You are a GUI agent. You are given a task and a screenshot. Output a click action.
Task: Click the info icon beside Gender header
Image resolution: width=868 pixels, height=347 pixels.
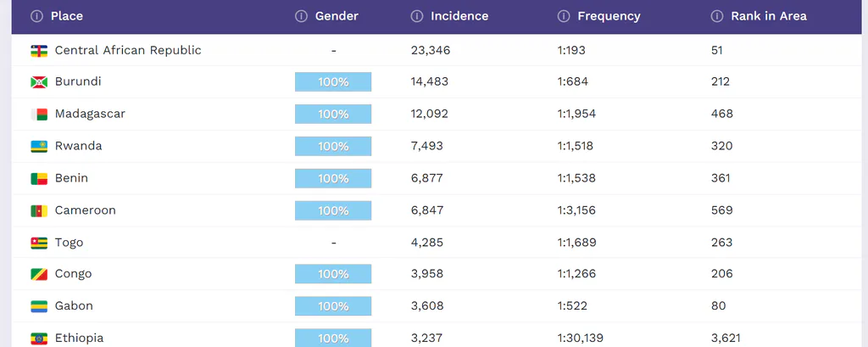point(301,16)
